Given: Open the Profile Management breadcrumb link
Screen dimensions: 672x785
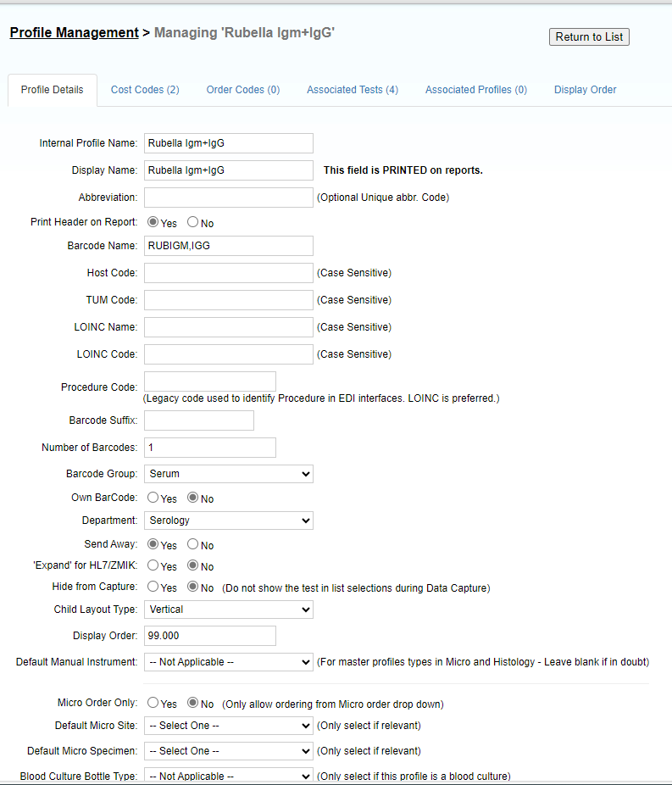Looking at the screenshot, I should coord(74,32).
